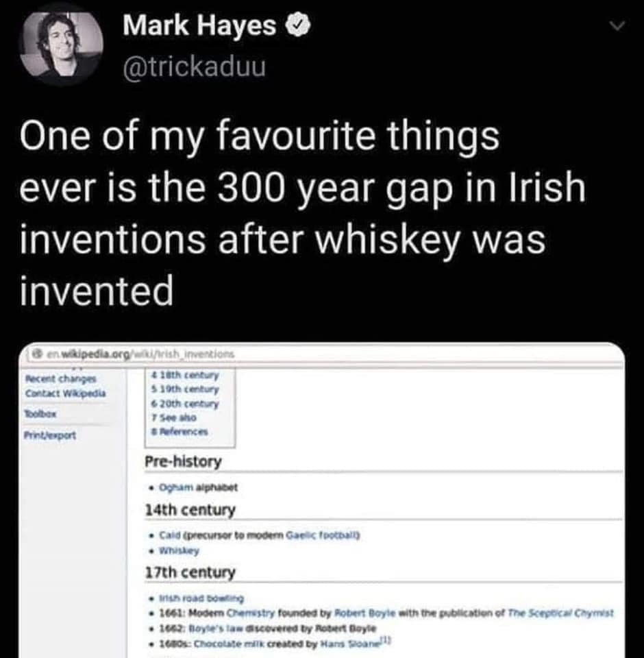Click the @trickaduu handle
This screenshot has width=644, height=658.
click(x=194, y=66)
